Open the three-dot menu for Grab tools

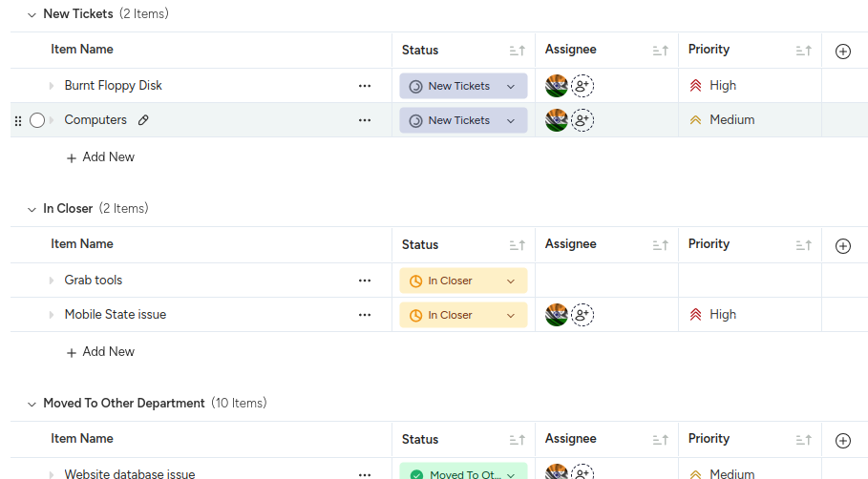[364, 281]
